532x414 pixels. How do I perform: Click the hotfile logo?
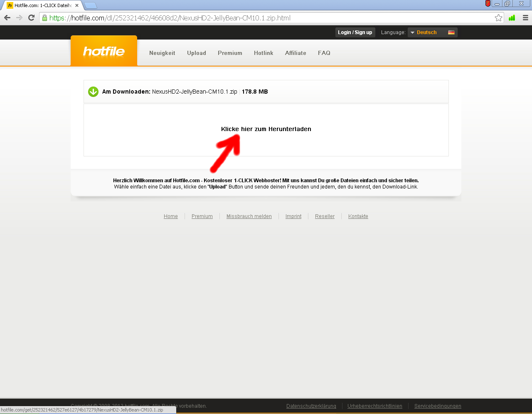(x=104, y=51)
